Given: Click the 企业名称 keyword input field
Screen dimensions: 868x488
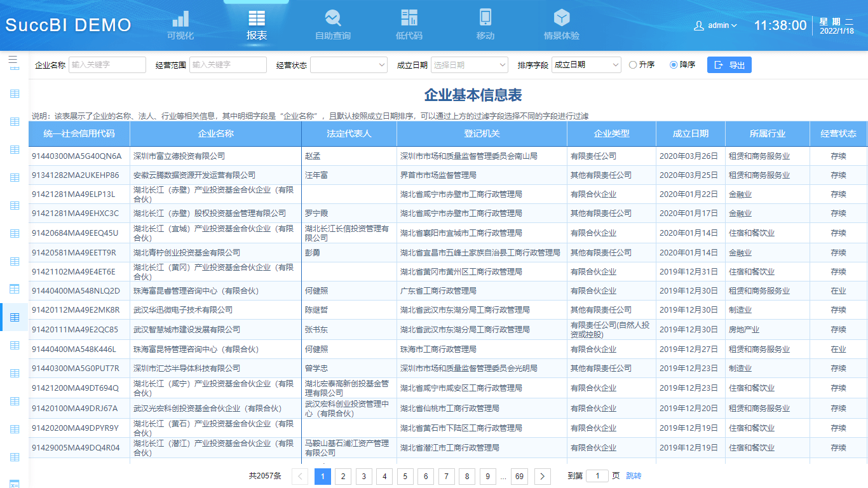Looking at the screenshot, I should [x=107, y=64].
